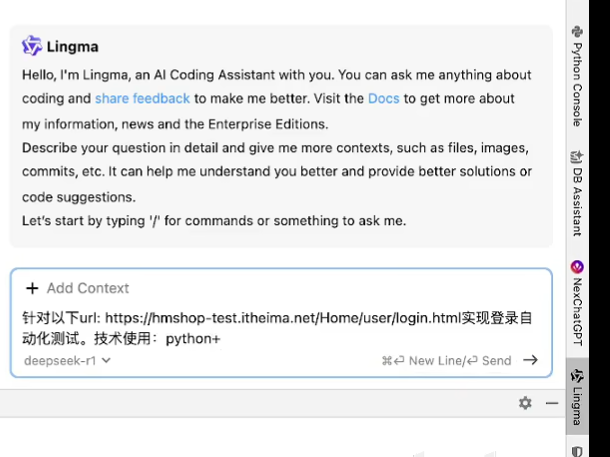Open the deepseek-r1 model dropdown
The width and height of the screenshot is (610, 457).
60,361
